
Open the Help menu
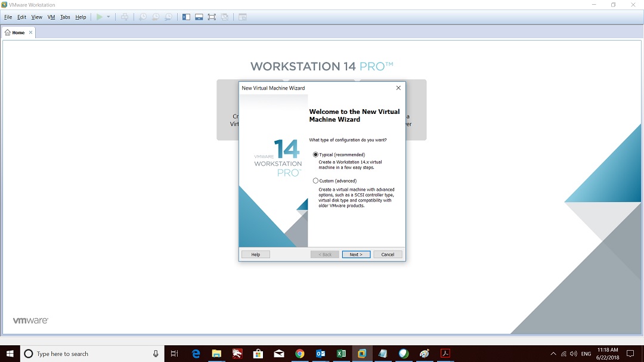point(80,17)
